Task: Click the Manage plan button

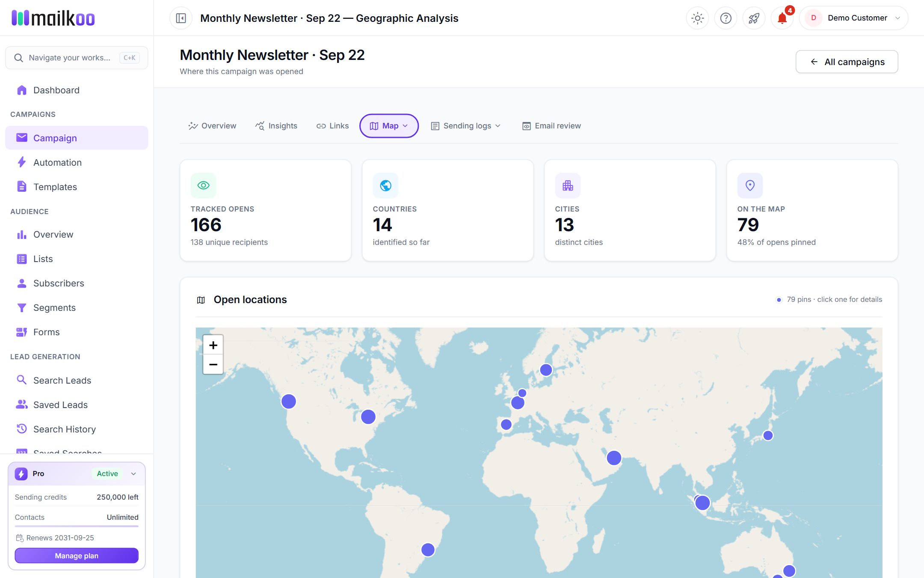Action: coord(77,556)
